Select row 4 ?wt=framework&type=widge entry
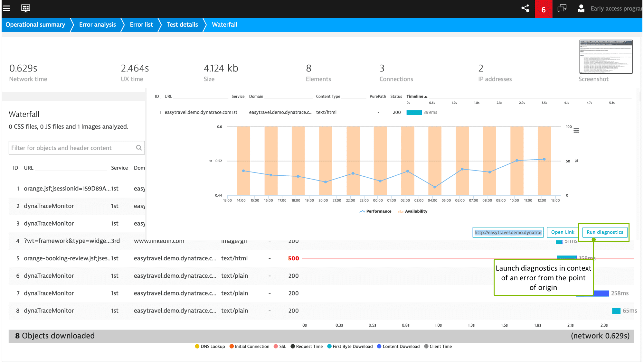Viewport: 644px width, 362px height. point(67,241)
